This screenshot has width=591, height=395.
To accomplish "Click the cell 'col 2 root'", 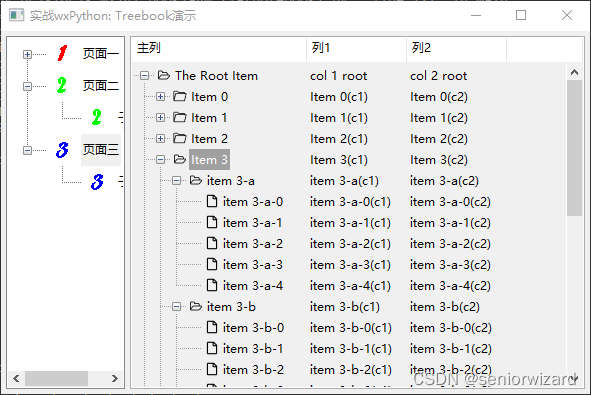I will (438, 76).
